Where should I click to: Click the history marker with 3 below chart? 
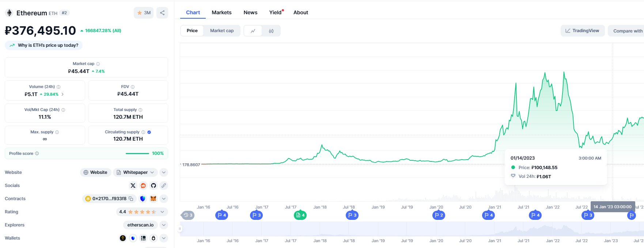tap(188, 215)
